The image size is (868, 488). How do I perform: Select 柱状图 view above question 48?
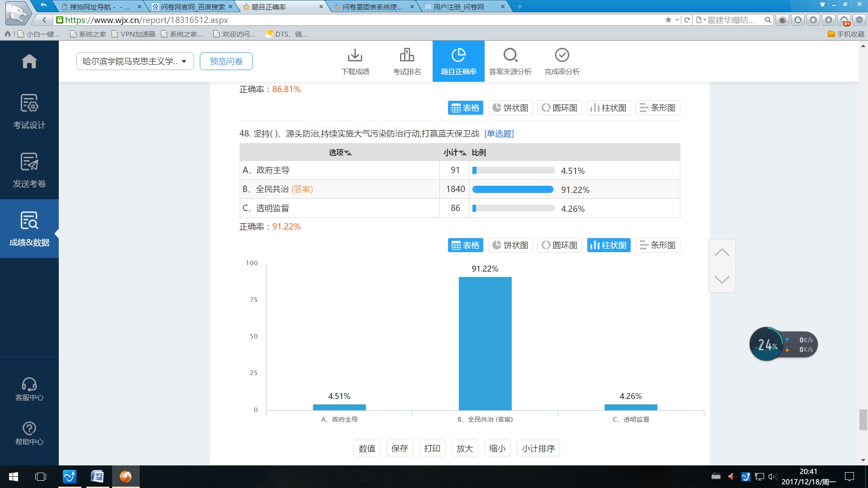609,108
